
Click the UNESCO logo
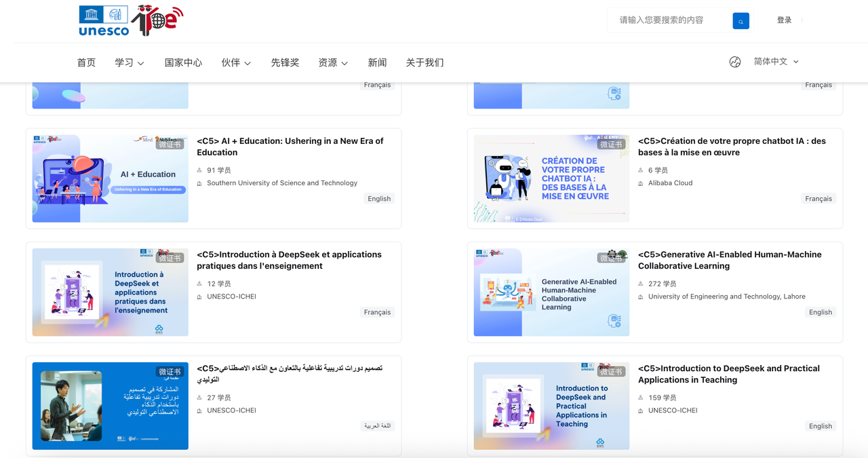tap(103, 20)
